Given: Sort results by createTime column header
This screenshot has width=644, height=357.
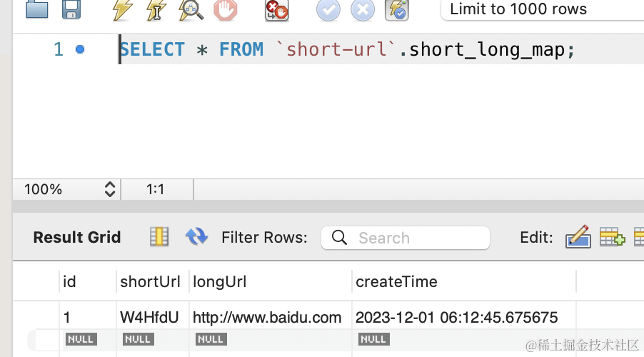Looking at the screenshot, I should 396,282.
